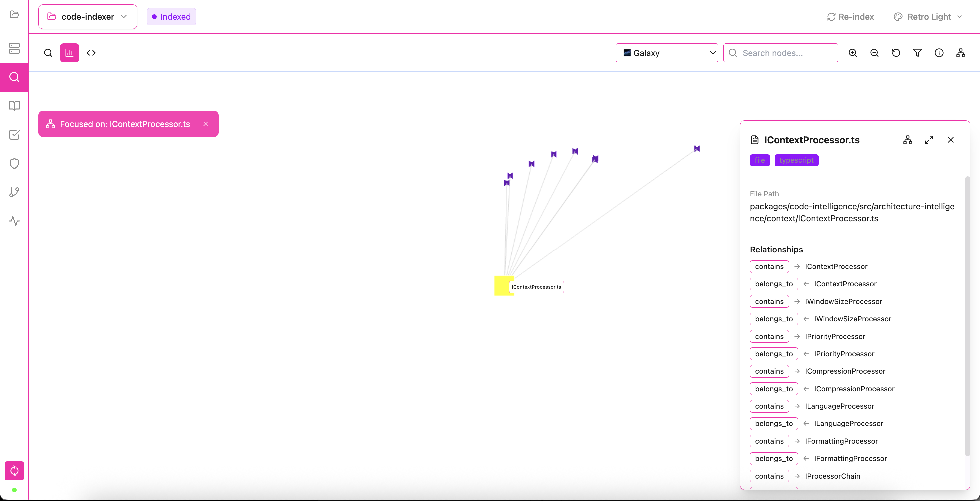
Task: Open the graph filter funnel icon
Action: (x=917, y=53)
